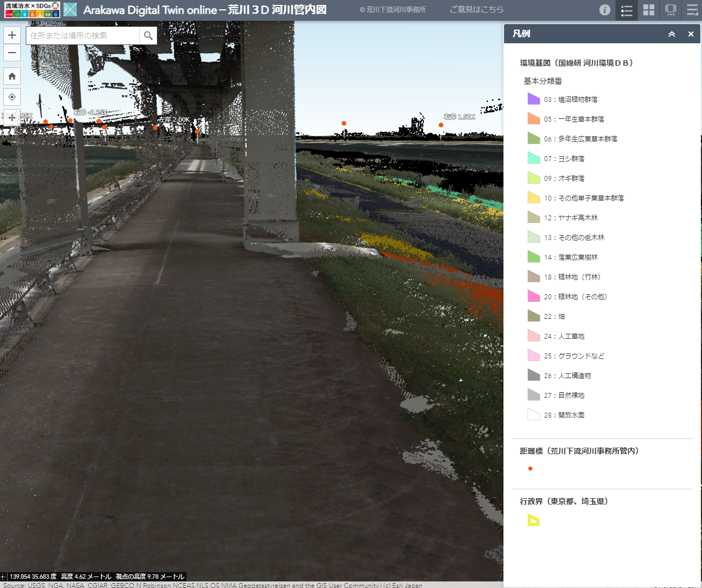The height and width of the screenshot is (588, 702).
Task: Click the teal swatch for 07:ヨシ群落
Action: [x=533, y=158]
